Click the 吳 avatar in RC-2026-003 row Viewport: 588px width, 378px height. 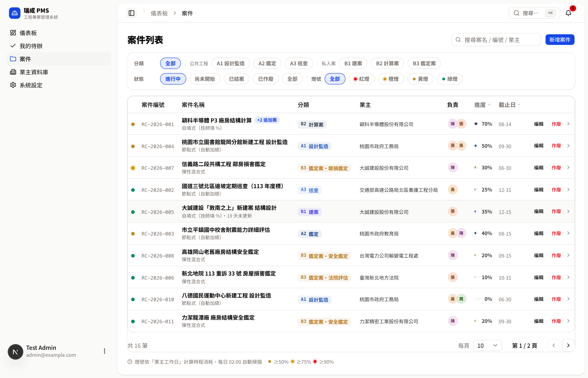click(452, 233)
